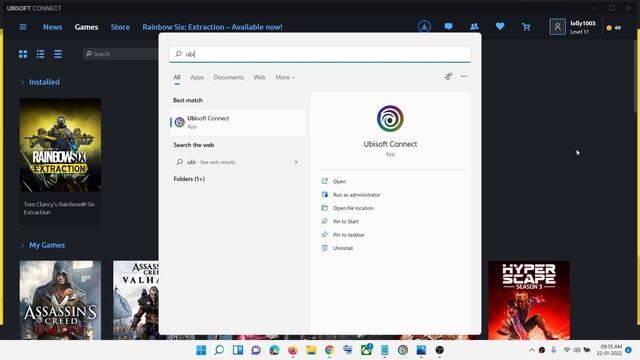This screenshot has width=640, height=360.
Task: Select the Web search filter tab
Action: (259, 77)
